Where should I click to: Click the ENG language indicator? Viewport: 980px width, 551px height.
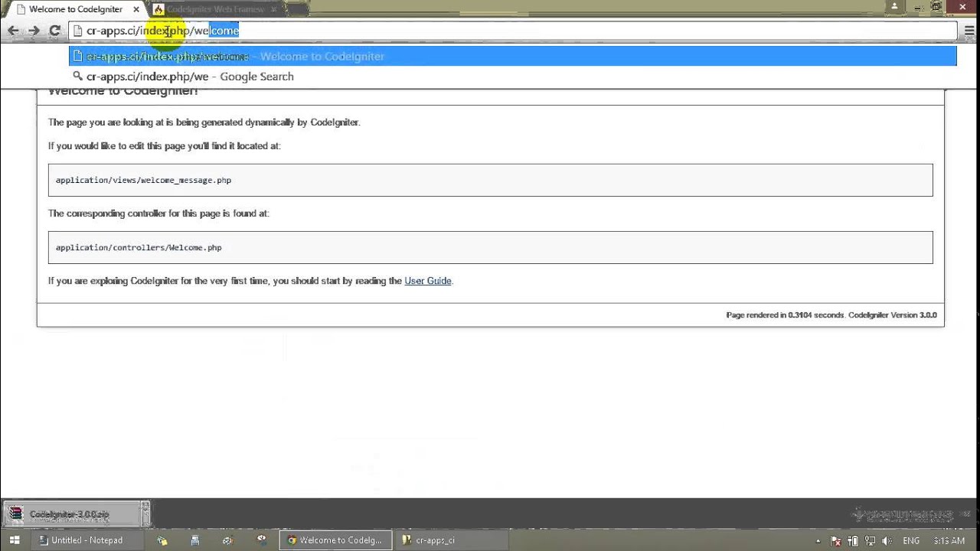point(911,541)
